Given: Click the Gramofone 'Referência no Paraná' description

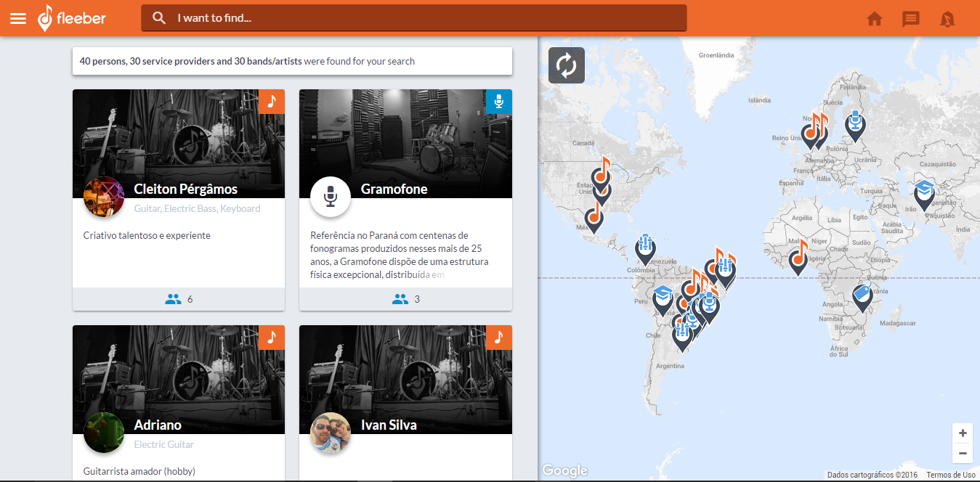Looking at the screenshot, I should click(x=400, y=255).
